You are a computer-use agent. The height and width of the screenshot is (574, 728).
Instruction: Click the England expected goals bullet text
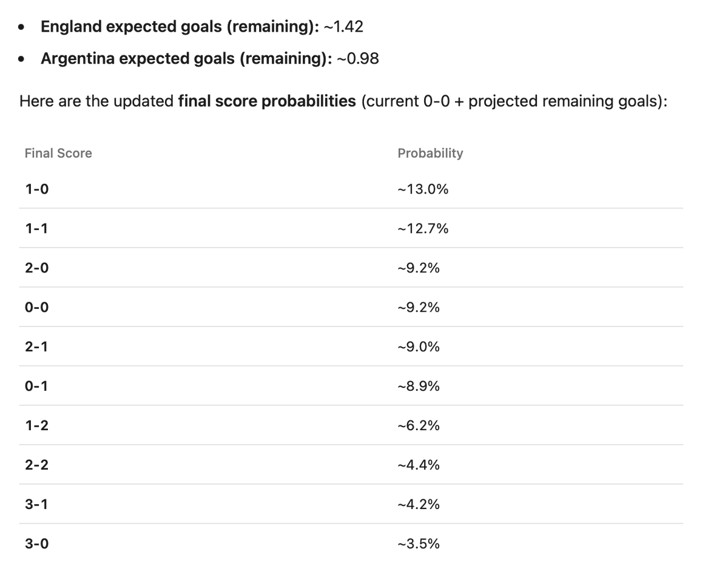click(x=202, y=27)
